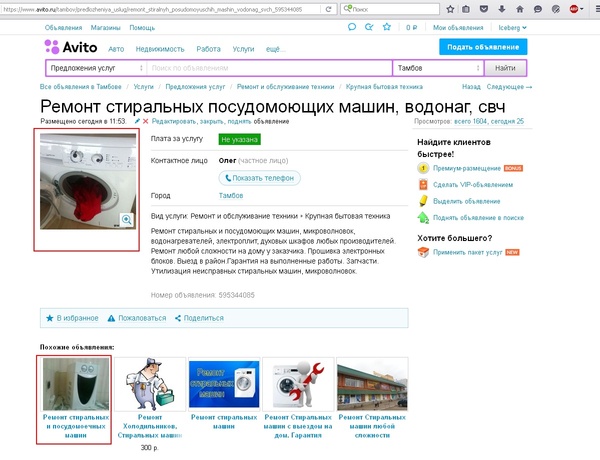Screen dimensions: 600x460
Task: Expand the Iceberg account menu
Action: pyautogui.click(x=512, y=28)
